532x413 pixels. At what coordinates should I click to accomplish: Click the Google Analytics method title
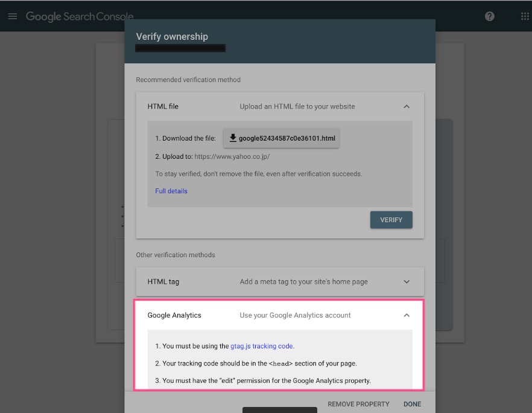tap(174, 315)
